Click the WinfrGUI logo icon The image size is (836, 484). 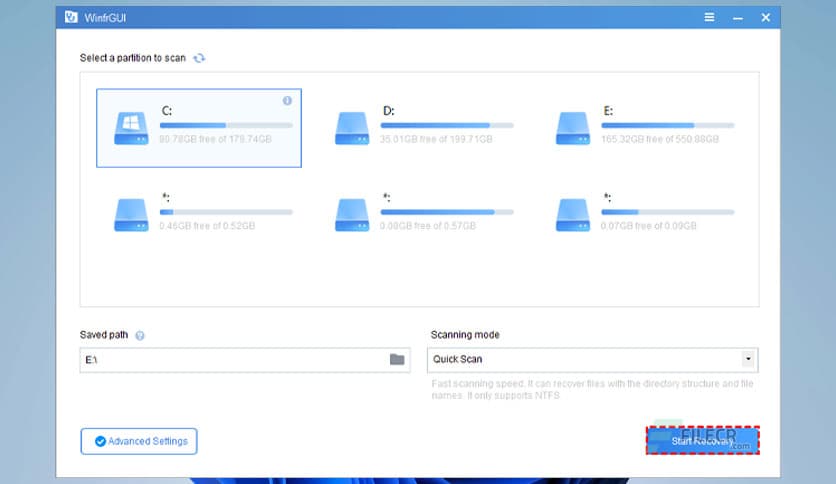(x=71, y=17)
